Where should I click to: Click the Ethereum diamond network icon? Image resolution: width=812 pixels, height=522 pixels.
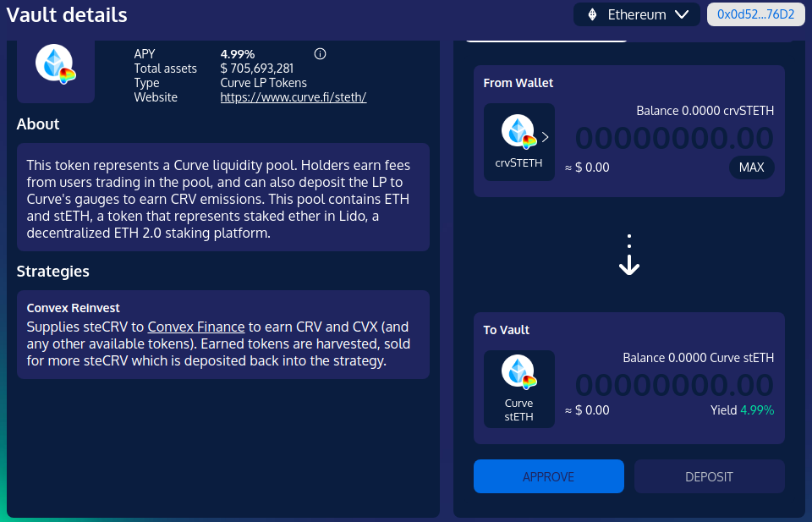[592, 14]
